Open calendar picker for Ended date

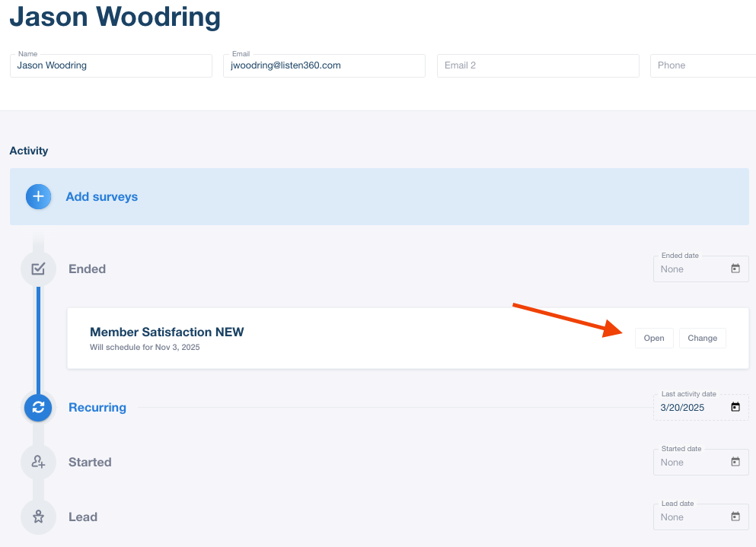[735, 269]
